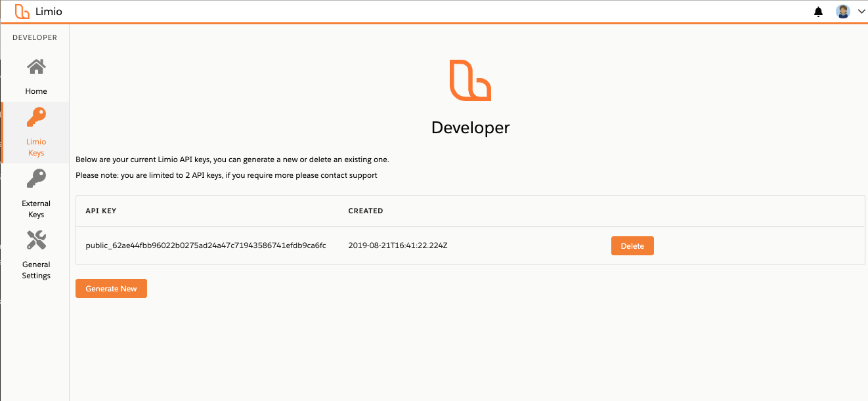
Task: Select the public_62ae44fbb… API key text
Action: point(206,245)
